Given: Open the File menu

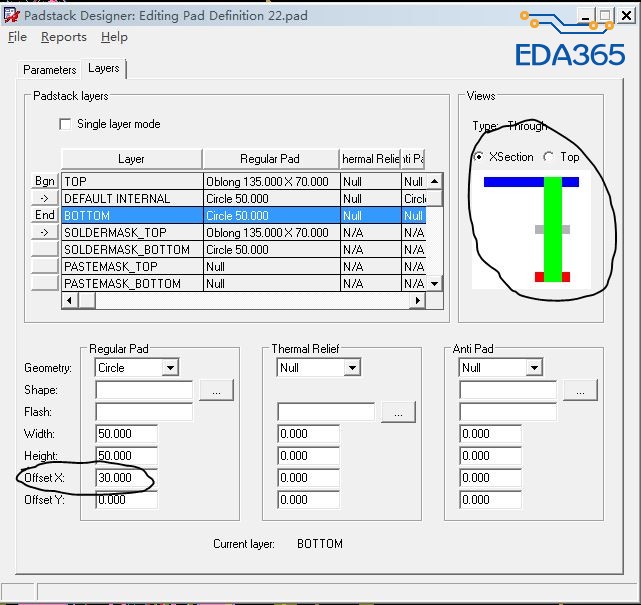Looking at the screenshot, I should click(17, 37).
